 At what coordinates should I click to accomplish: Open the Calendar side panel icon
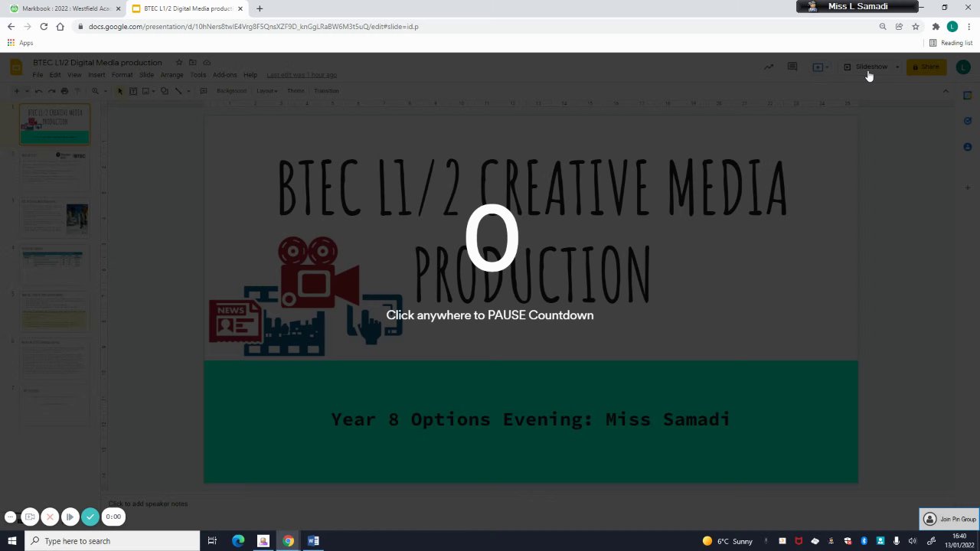(x=968, y=96)
